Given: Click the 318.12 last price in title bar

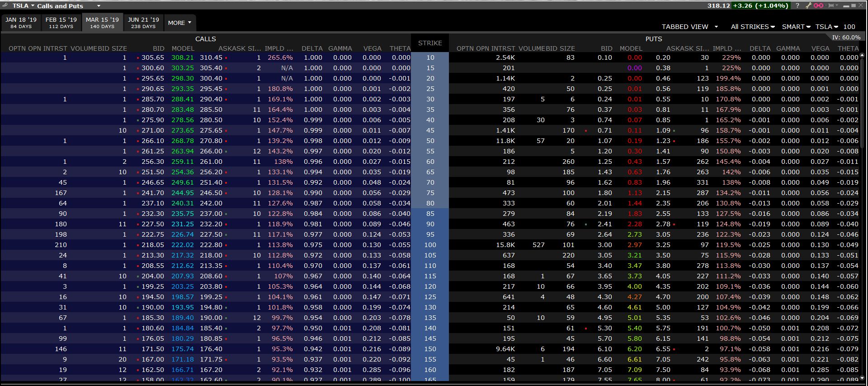Looking at the screenshot, I should pyautogui.click(x=718, y=5).
